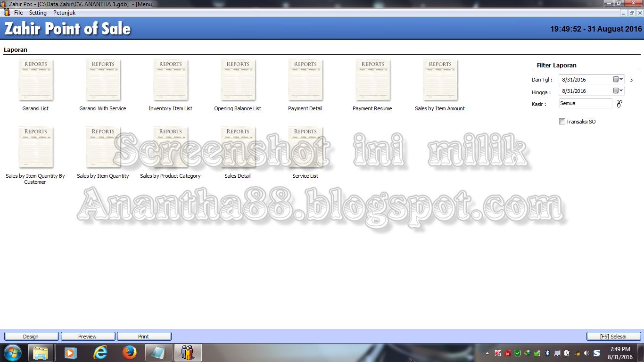Open the Hingga date picker dropdown
The height and width of the screenshot is (362, 644).
[618, 90]
